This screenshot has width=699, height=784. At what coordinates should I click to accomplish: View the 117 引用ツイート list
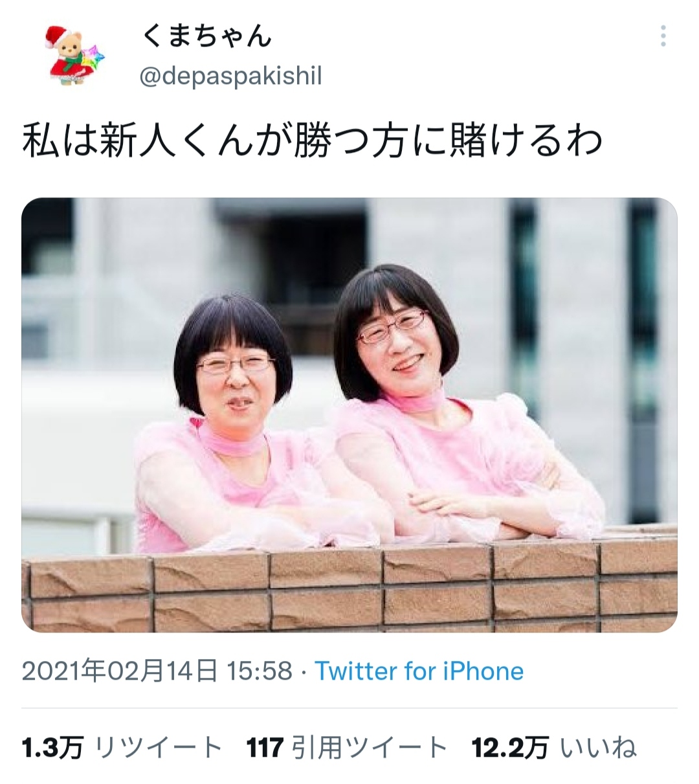347,748
